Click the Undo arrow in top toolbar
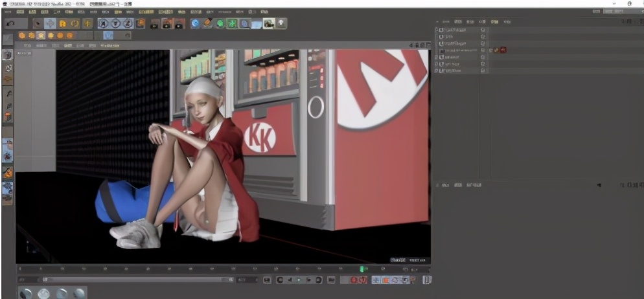This screenshot has width=644, height=299. (10, 23)
